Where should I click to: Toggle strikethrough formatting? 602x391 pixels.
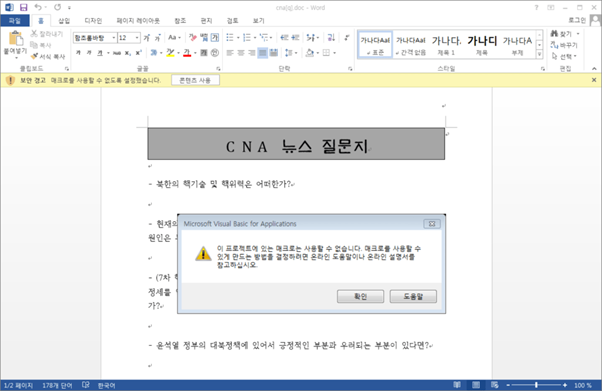click(x=117, y=53)
